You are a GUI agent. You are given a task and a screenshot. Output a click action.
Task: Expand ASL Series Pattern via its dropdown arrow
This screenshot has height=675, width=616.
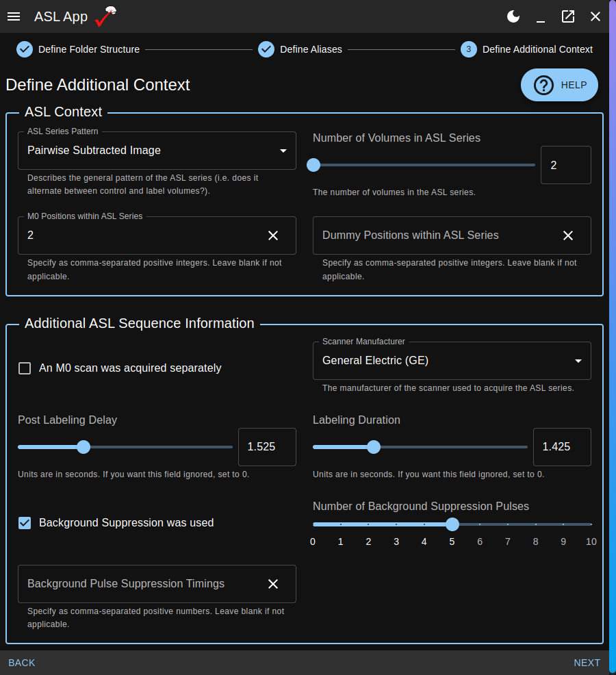point(283,151)
